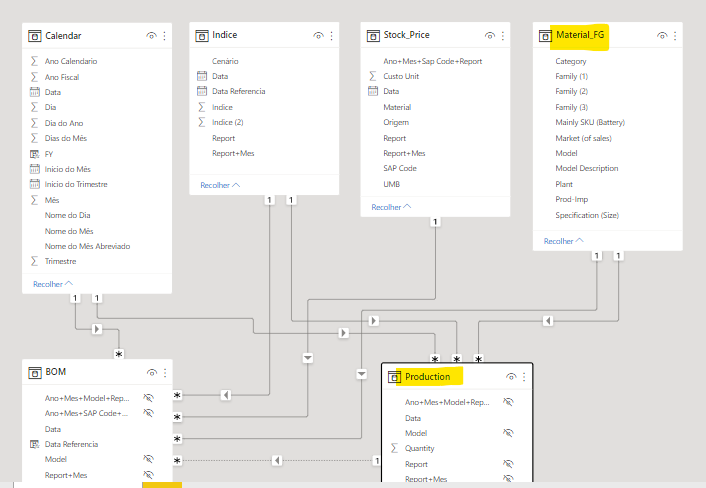Click the Indice table icon

click(202, 36)
